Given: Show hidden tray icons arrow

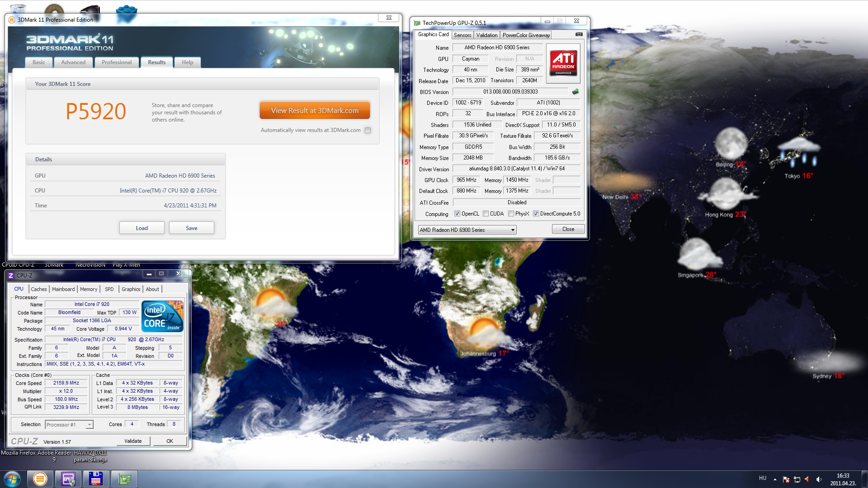Looking at the screenshot, I should point(775,479).
